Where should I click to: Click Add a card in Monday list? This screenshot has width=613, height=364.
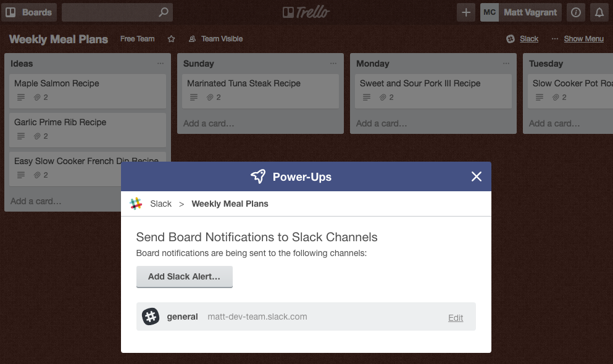tap(382, 123)
